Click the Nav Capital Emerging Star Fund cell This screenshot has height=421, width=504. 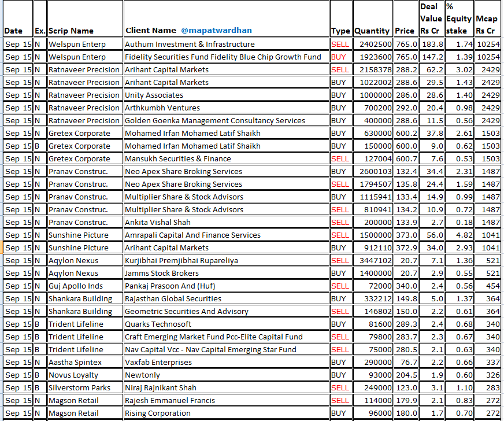pos(227,350)
